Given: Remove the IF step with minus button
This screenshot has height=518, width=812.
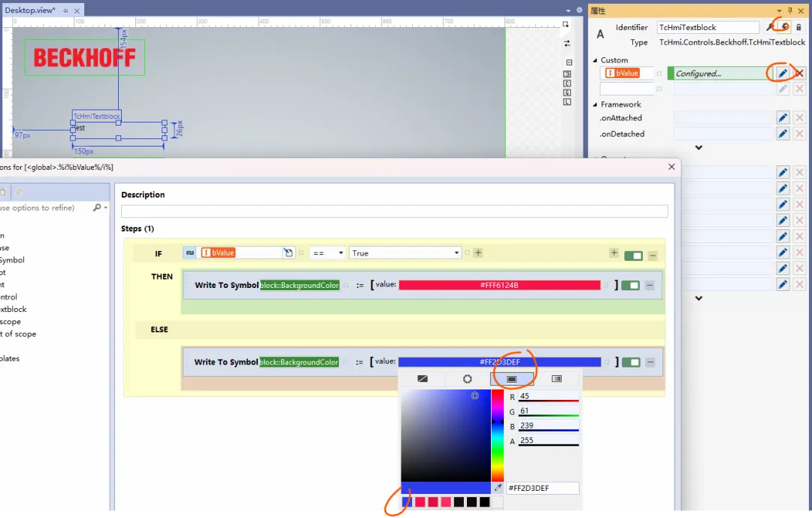Looking at the screenshot, I should point(653,256).
